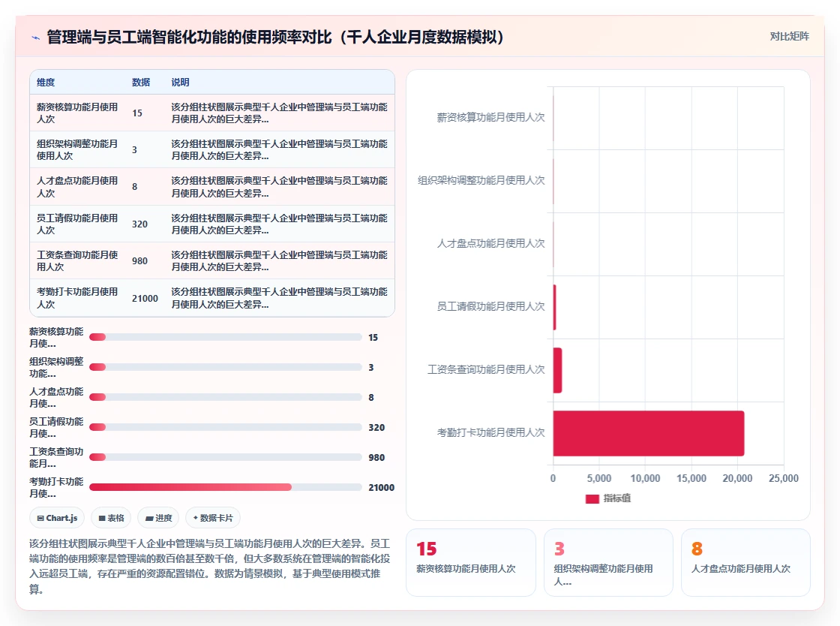The height and width of the screenshot is (626, 840).
Task: Click the 员工请假功能月使用人次 chart bar
Action: click(554, 307)
